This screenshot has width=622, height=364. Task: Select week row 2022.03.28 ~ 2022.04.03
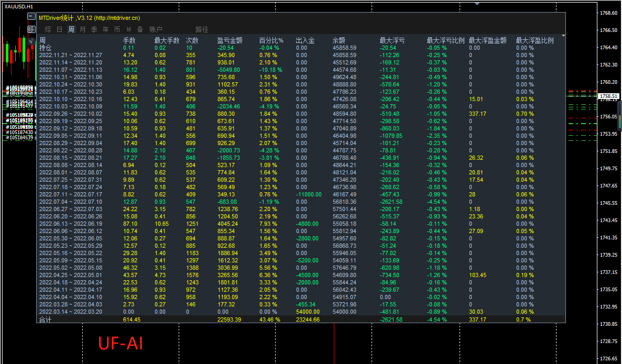(x=71, y=304)
